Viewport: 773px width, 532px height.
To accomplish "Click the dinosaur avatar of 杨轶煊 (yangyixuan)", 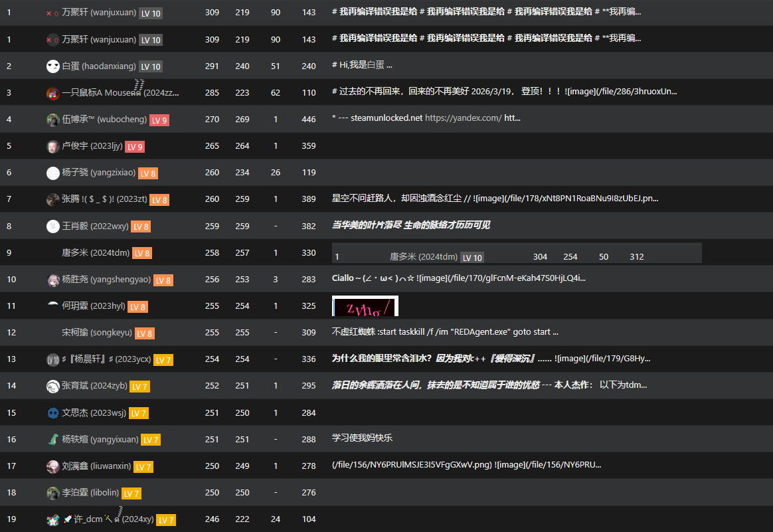I will 52,439.
